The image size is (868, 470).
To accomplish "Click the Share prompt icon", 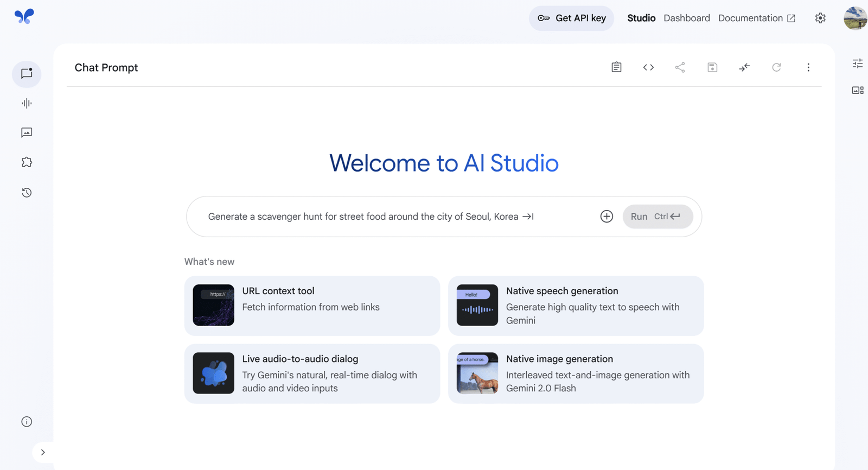I will [x=680, y=67].
